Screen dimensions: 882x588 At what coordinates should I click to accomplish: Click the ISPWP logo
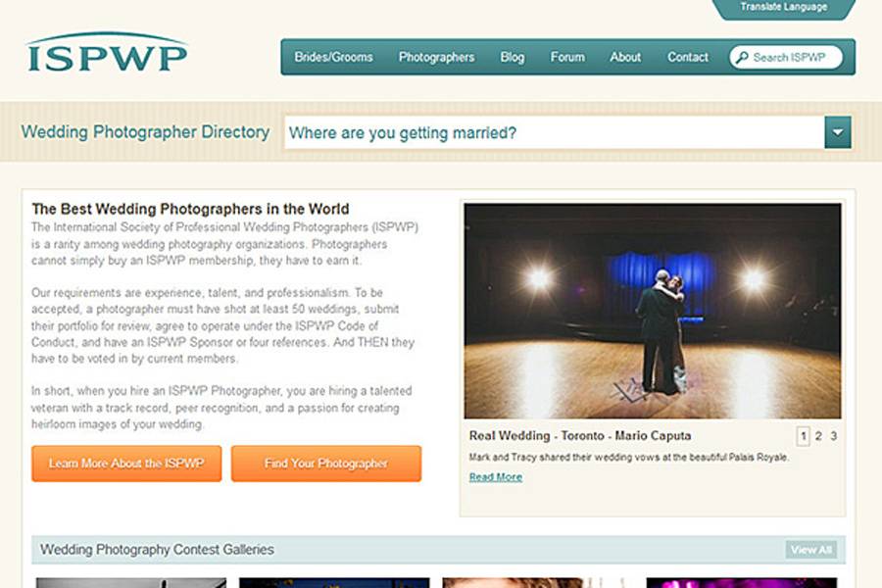pos(106,52)
